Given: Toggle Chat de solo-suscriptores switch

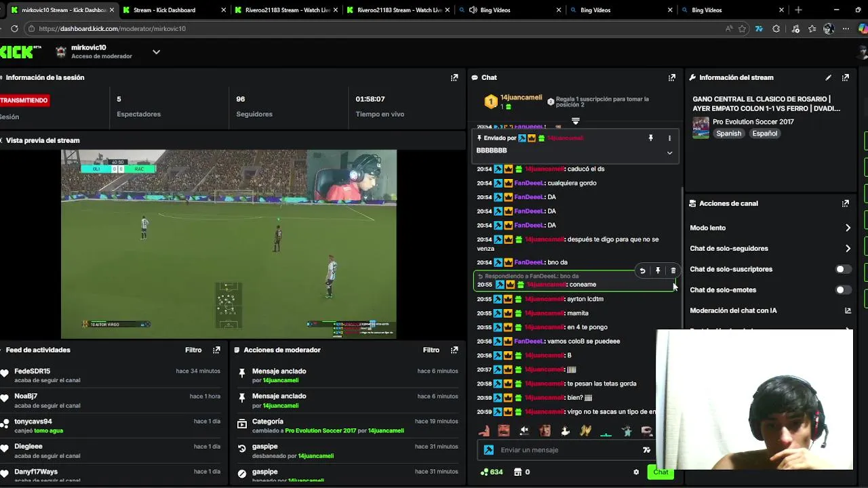Looking at the screenshot, I should pos(843,269).
